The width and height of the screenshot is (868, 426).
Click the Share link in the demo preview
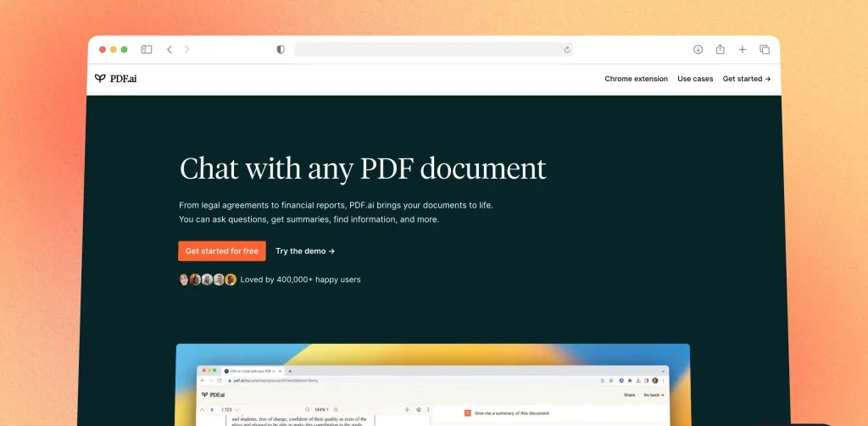[629, 395]
